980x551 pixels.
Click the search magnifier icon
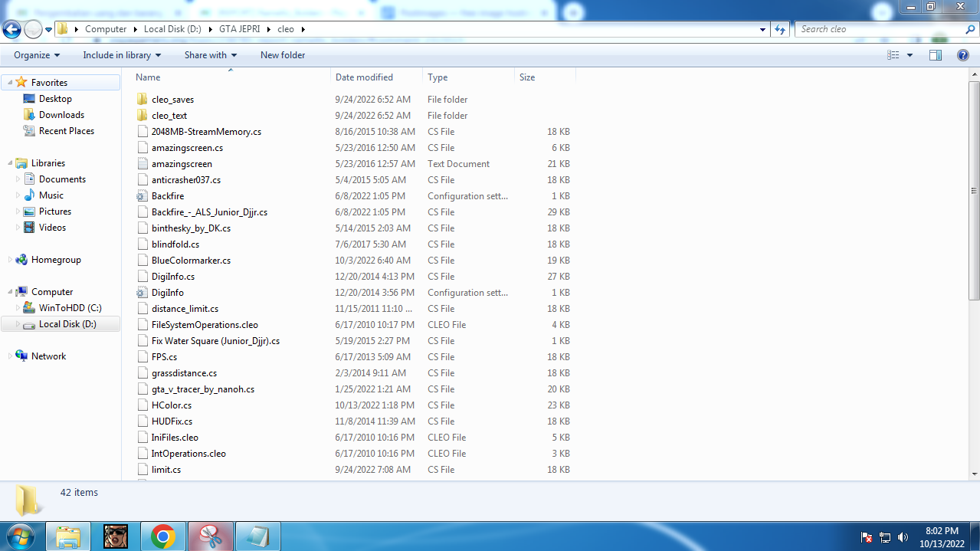[x=969, y=29]
